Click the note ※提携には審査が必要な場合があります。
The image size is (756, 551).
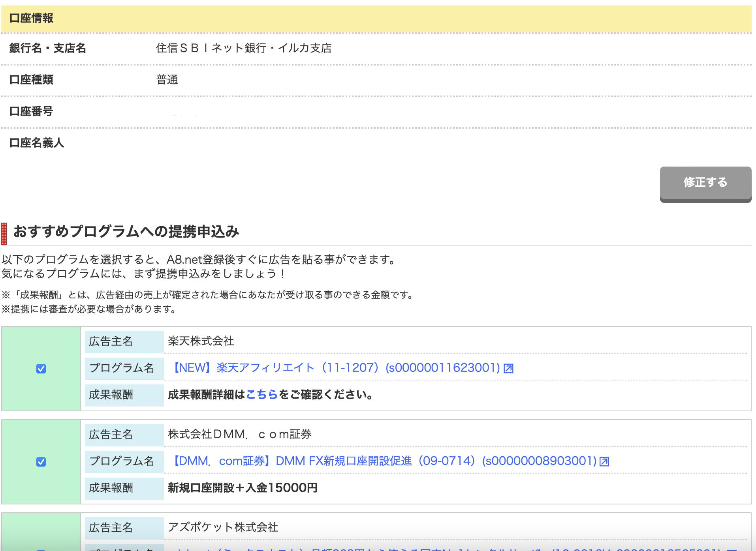pyautogui.click(x=90, y=309)
